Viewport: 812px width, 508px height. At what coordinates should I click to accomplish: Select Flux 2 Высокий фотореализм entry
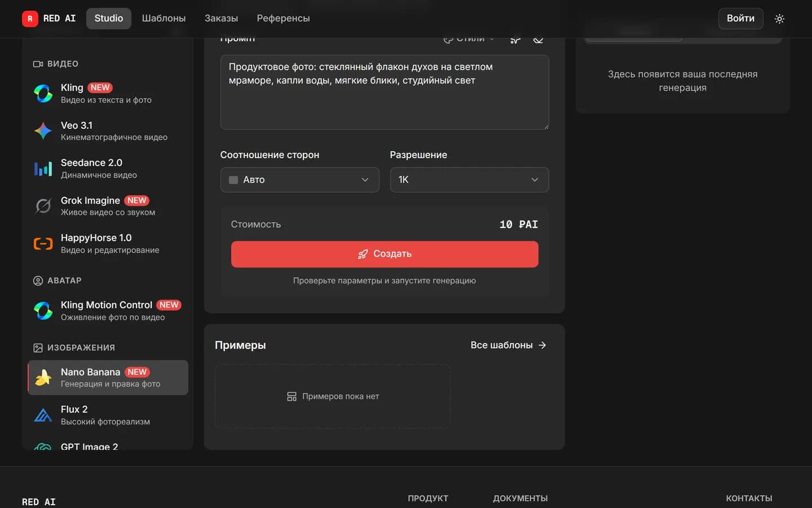pyautogui.click(x=108, y=415)
